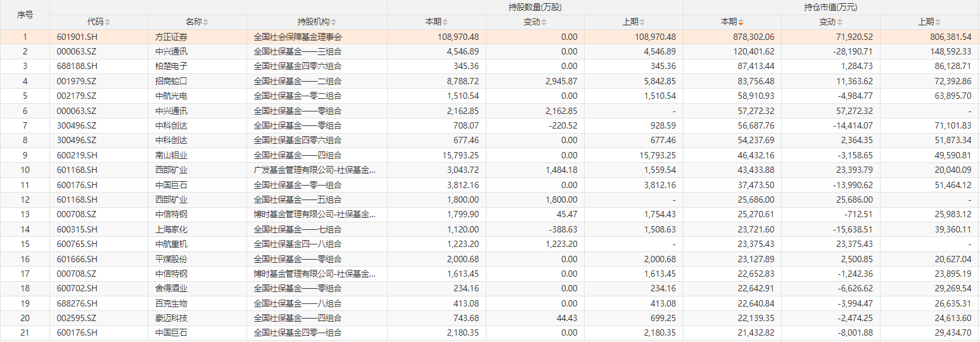This screenshot has width=980, height=342.
Task: Sort the table by 名称 column icon
Action: click(x=205, y=22)
